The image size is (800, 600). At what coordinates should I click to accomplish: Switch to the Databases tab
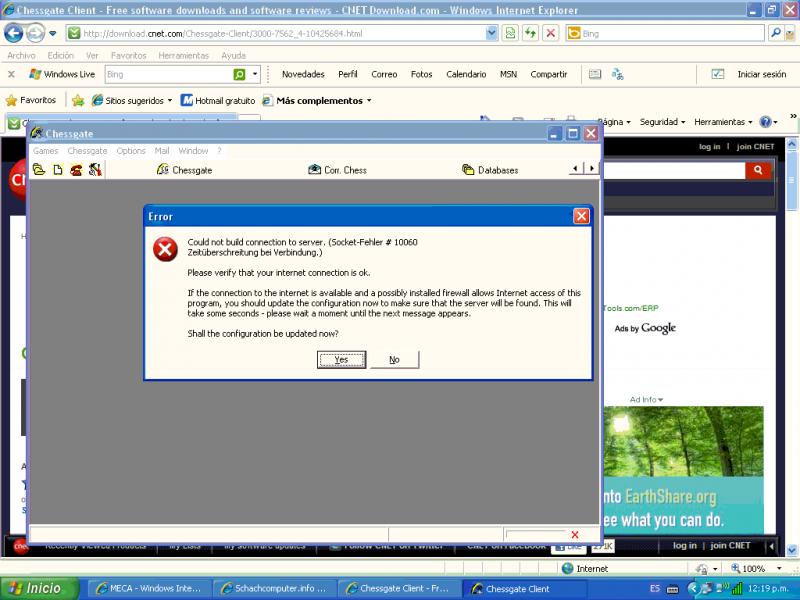490,170
